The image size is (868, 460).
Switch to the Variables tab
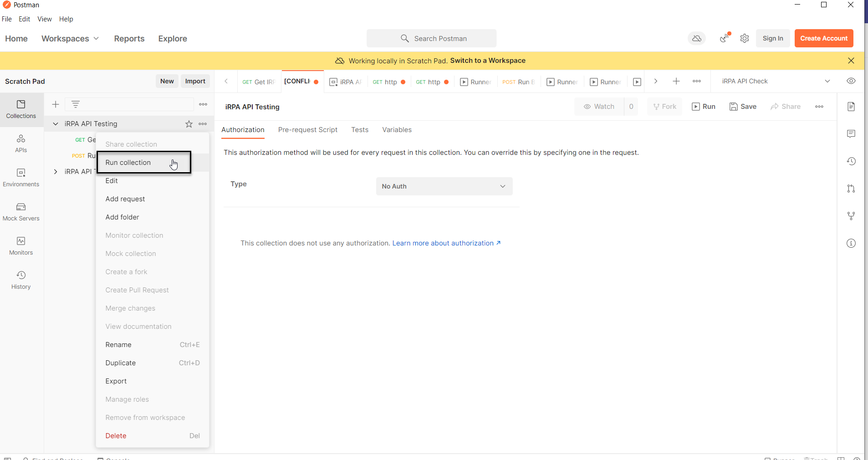click(x=397, y=130)
